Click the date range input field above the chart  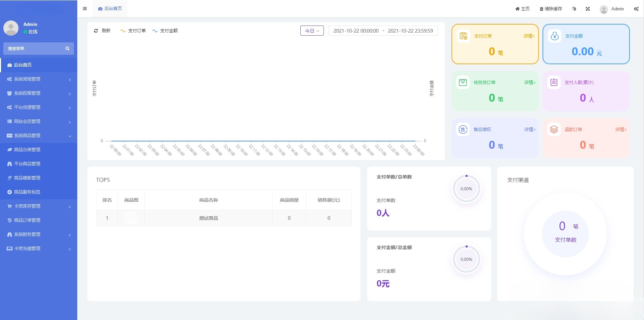point(383,31)
